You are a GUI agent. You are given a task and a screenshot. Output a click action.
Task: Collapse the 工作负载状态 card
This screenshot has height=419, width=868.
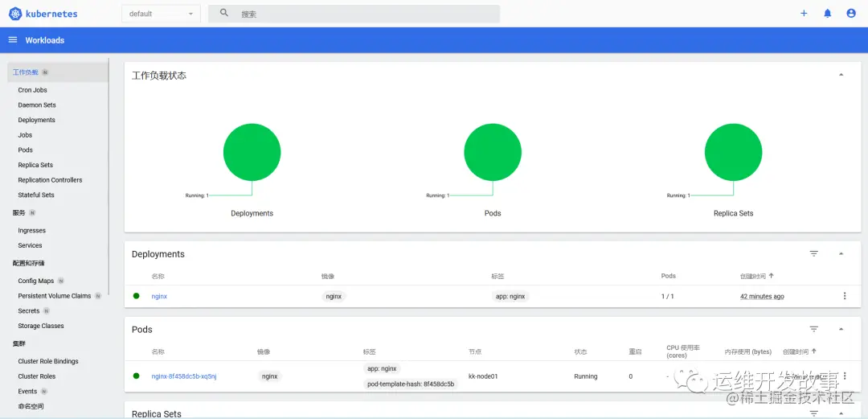pyautogui.click(x=841, y=75)
